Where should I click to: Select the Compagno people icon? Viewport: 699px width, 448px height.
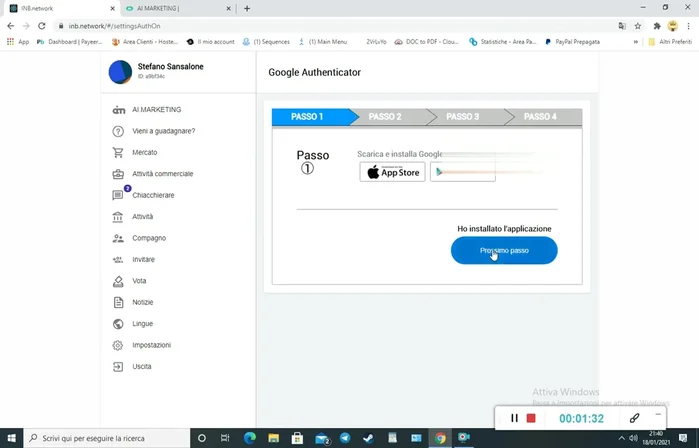[x=118, y=238]
